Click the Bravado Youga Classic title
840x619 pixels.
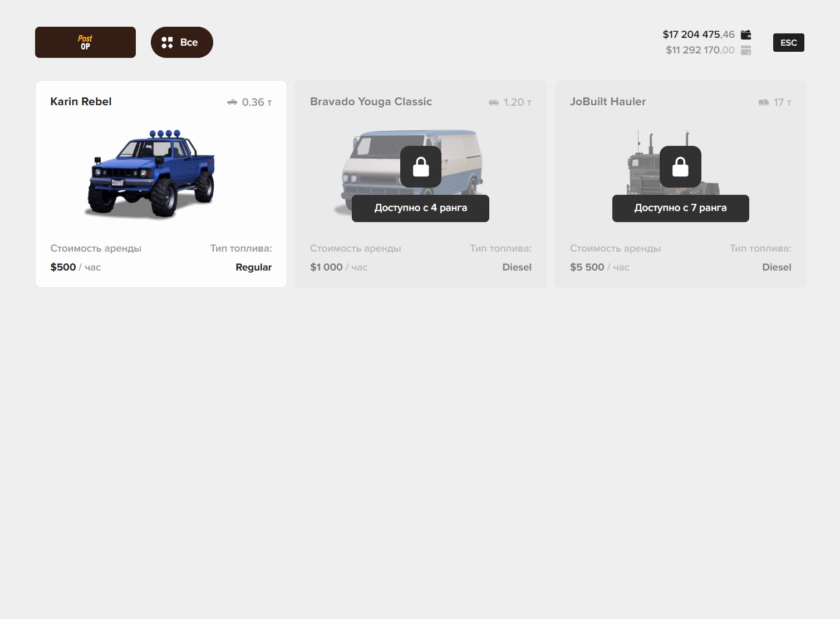click(371, 102)
